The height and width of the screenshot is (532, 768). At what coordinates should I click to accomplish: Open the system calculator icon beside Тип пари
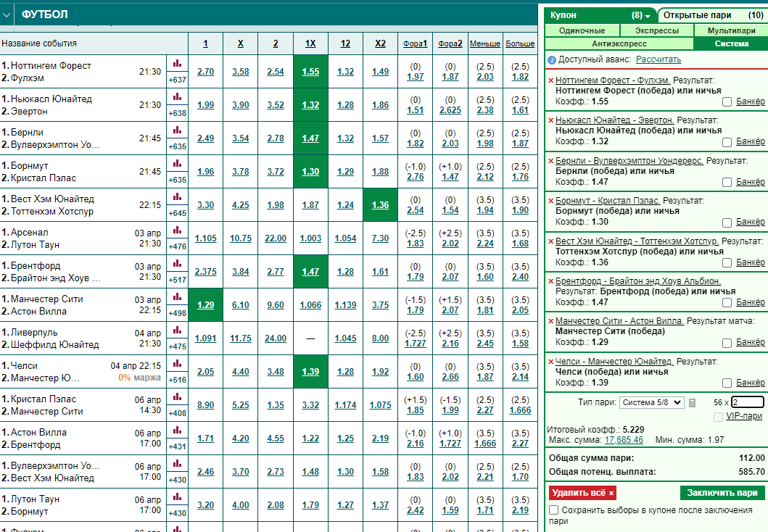click(x=692, y=403)
